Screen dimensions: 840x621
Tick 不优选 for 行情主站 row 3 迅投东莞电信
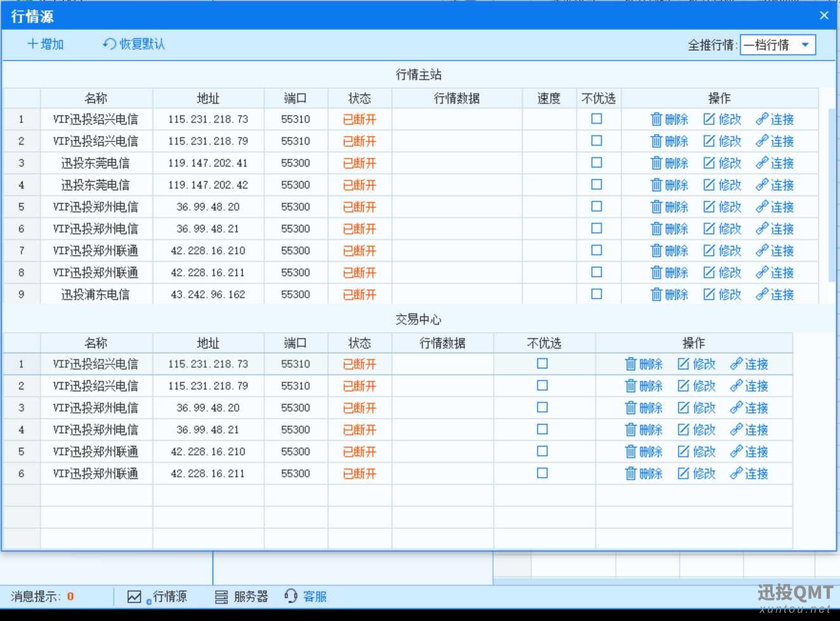pyautogui.click(x=597, y=163)
